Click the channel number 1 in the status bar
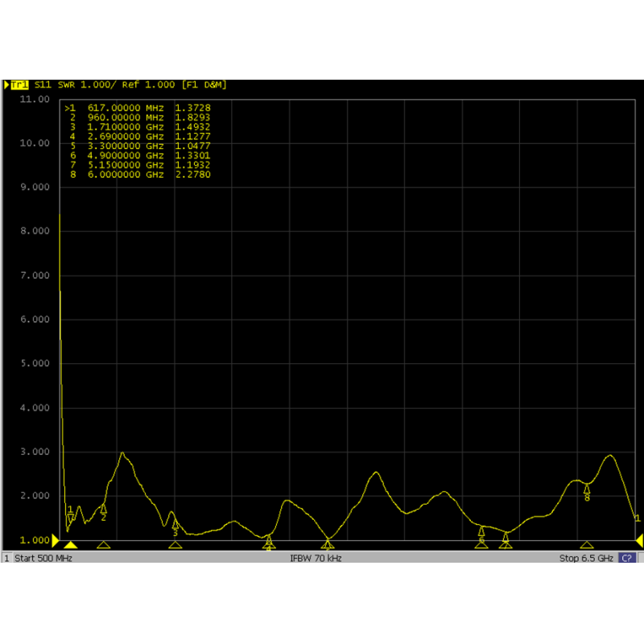The height and width of the screenshot is (644, 644). point(6,558)
